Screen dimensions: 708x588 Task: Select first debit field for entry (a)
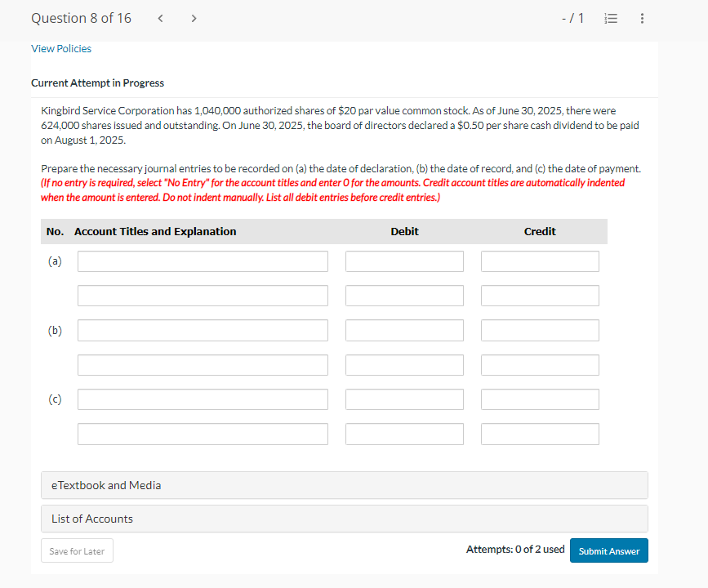(404, 261)
